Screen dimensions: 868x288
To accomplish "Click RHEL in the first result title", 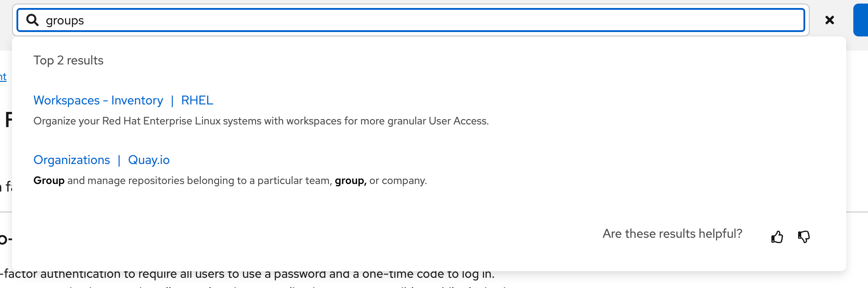I will point(197,100).
